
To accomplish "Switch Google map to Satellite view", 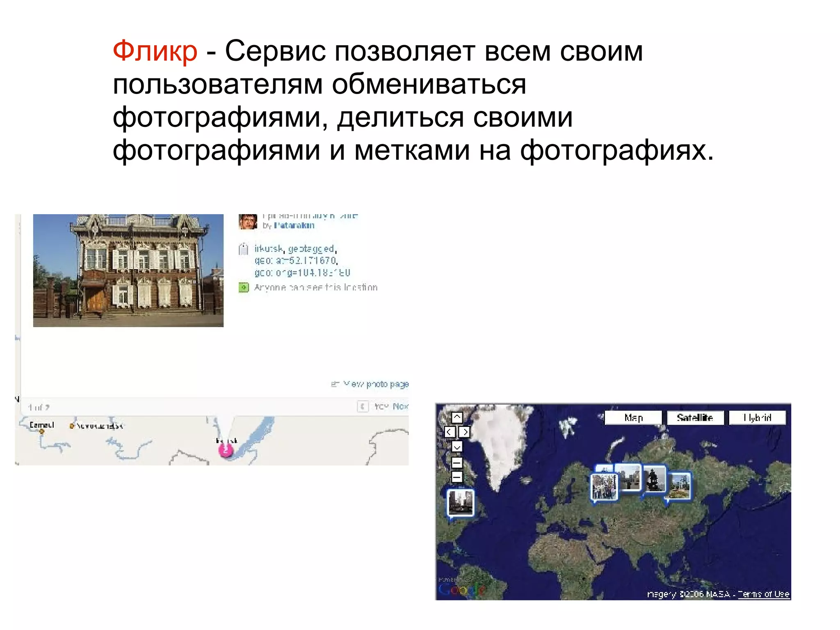I will [695, 417].
